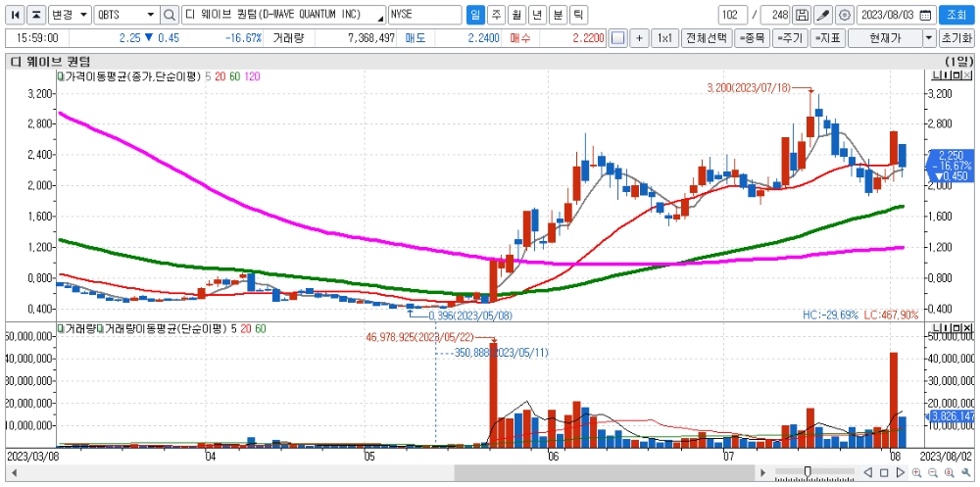This screenshot has height=487, width=980.
Task: Switch to 년 yearly period tab
Action: click(537, 15)
